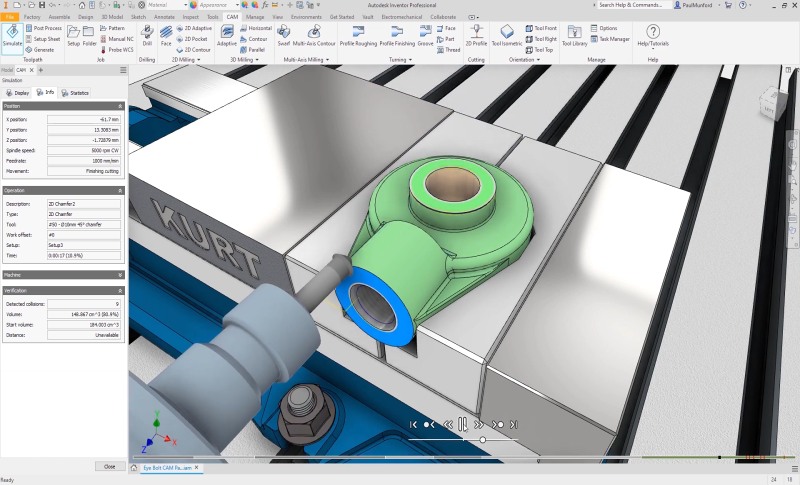Open the Model browser tab
The width and height of the screenshot is (800, 485).
click(7, 70)
